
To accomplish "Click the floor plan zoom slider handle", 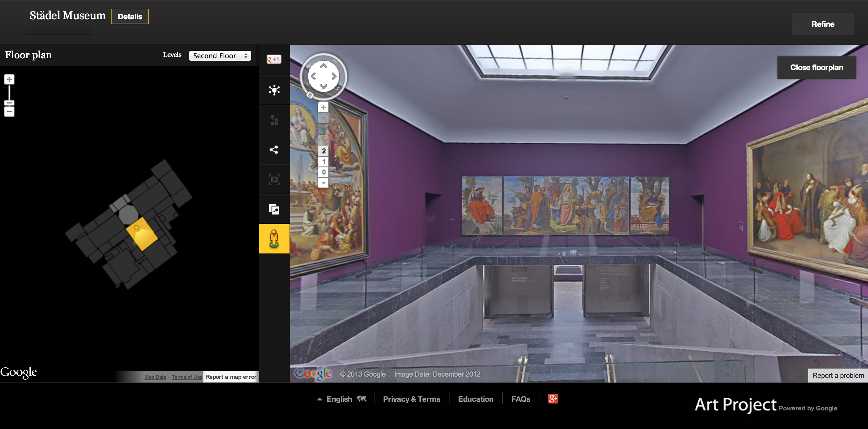I will (x=9, y=103).
